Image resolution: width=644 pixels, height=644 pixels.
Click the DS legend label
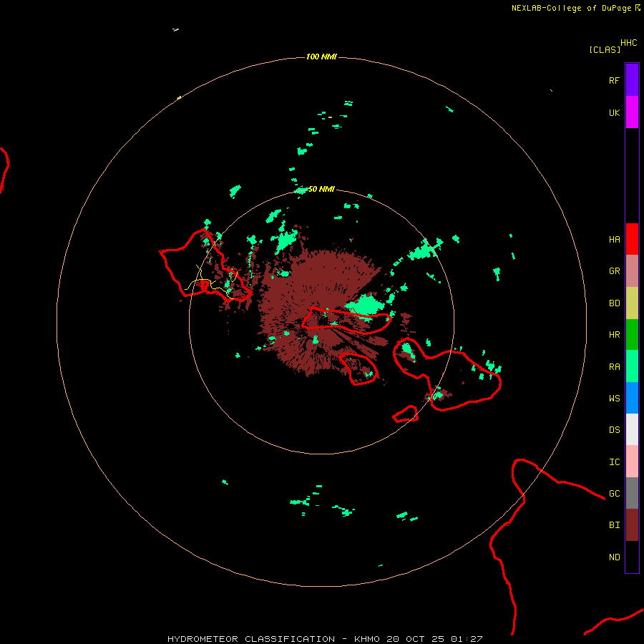[614, 430]
